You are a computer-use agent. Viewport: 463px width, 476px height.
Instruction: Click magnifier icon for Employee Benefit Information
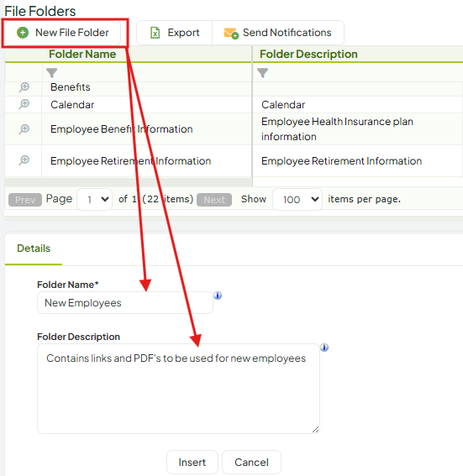click(x=24, y=129)
